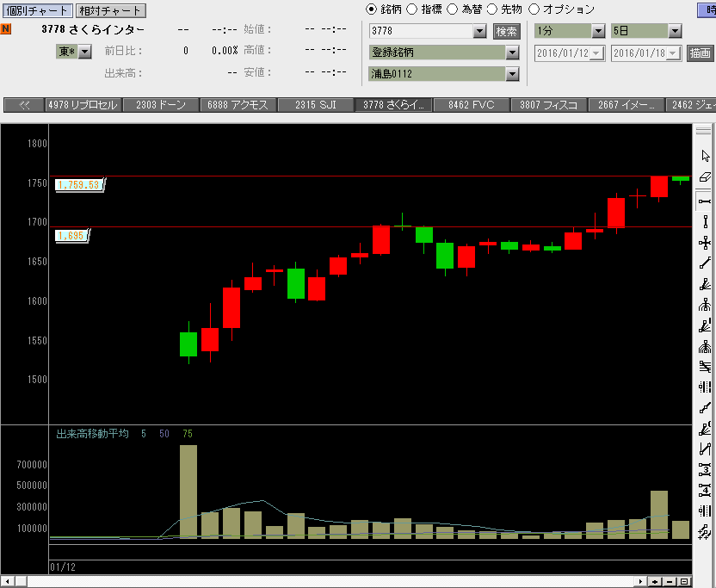
Task: Click the 1,759.53 price line label
Action: (x=79, y=185)
